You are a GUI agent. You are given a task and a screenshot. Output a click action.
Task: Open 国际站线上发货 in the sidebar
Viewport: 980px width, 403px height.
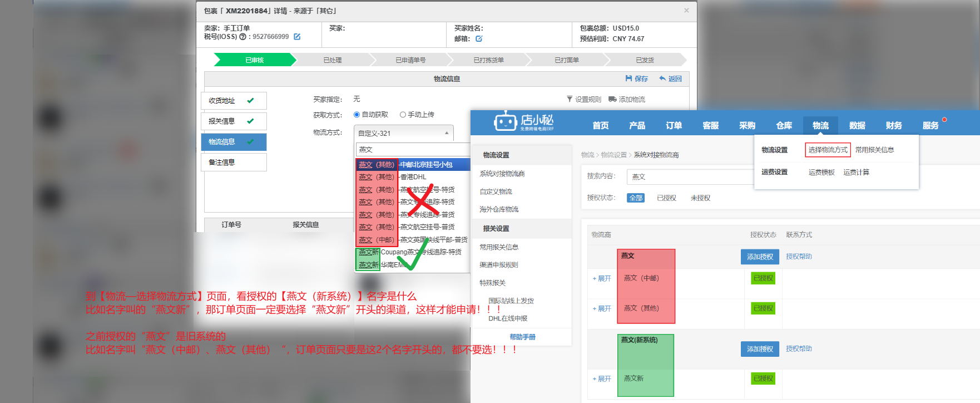(511, 301)
